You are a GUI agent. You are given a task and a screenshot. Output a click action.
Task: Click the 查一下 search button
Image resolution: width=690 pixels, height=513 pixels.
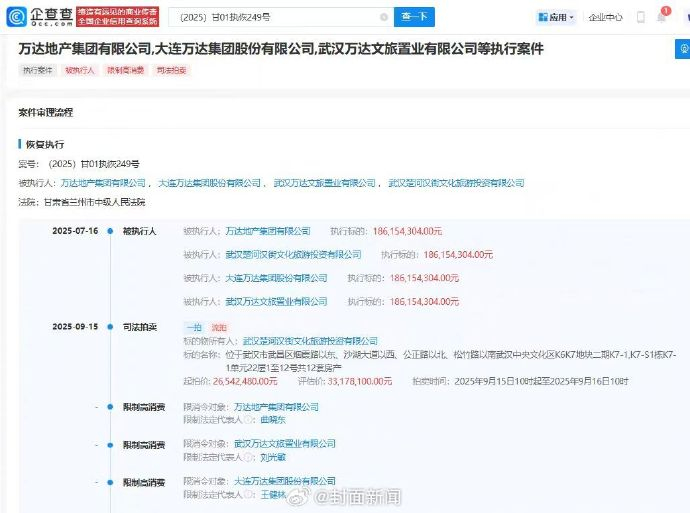click(x=414, y=17)
